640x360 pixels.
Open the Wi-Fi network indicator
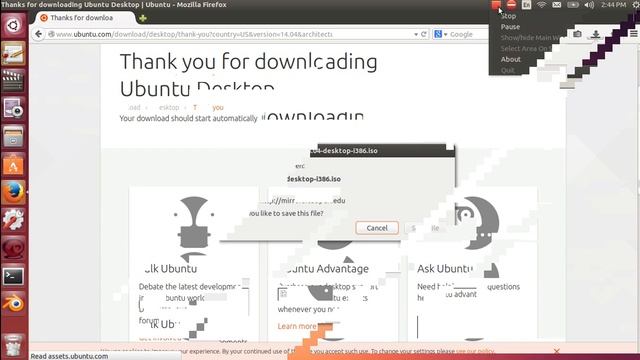(542, 5)
